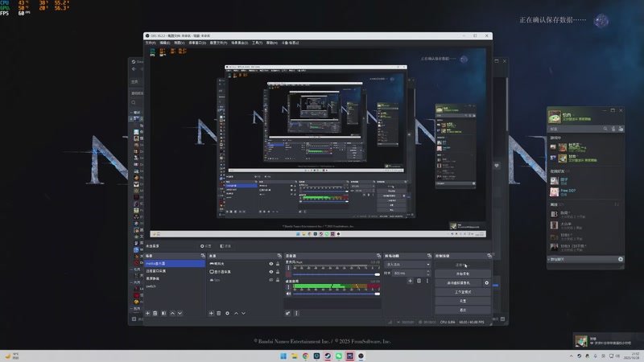The image size is (644, 362).
Task: Show the hidden third source eye icon
Action: 271,280
